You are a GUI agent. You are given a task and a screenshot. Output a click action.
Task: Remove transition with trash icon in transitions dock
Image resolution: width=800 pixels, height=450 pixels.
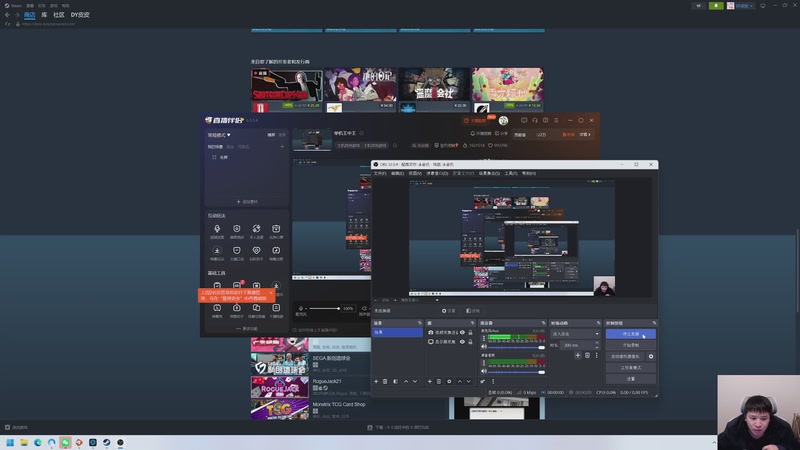point(587,355)
